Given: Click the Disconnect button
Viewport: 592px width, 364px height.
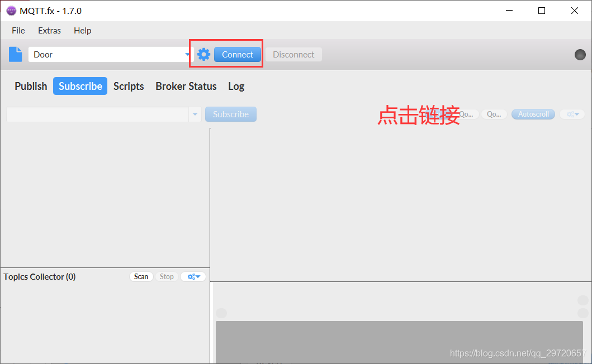Looking at the screenshot, I should [x=293, y=54].
